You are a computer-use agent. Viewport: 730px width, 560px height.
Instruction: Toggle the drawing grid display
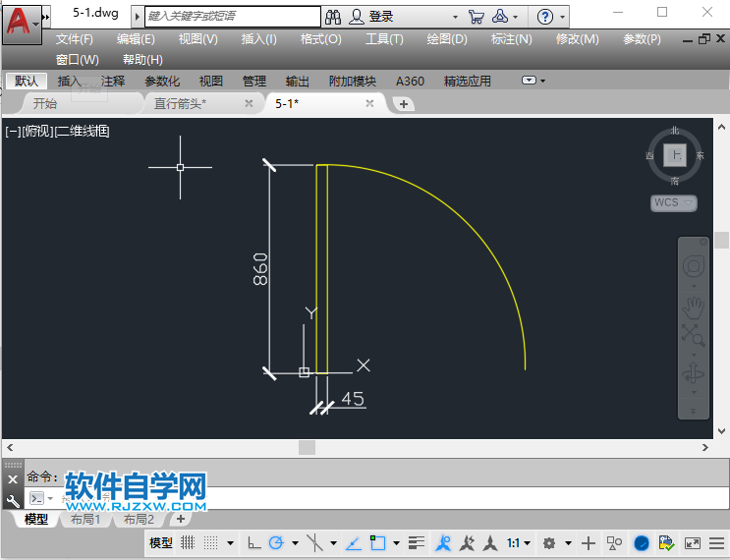[188, 542]
